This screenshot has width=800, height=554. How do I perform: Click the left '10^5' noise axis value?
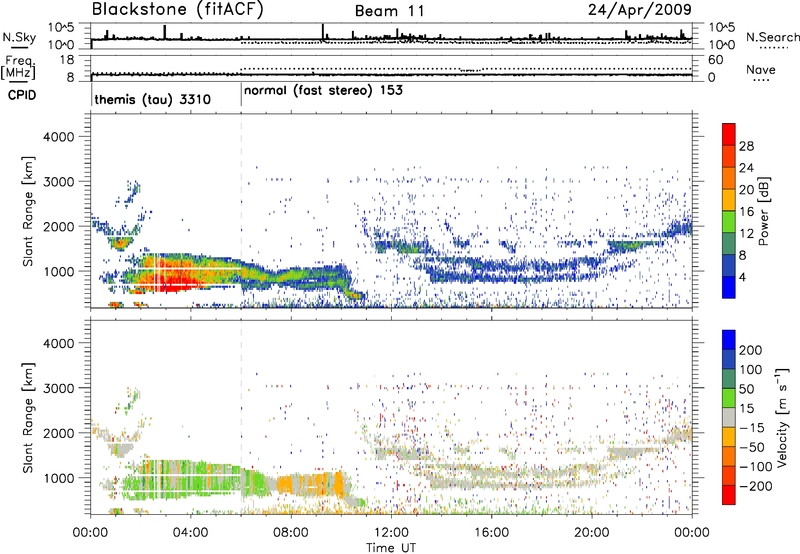(x=61, y=28)
